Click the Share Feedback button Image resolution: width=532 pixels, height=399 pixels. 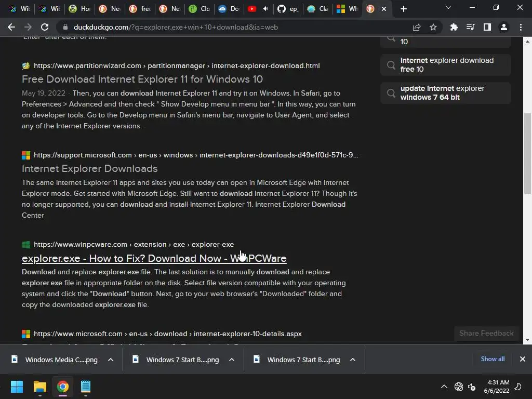click(486, 333)
